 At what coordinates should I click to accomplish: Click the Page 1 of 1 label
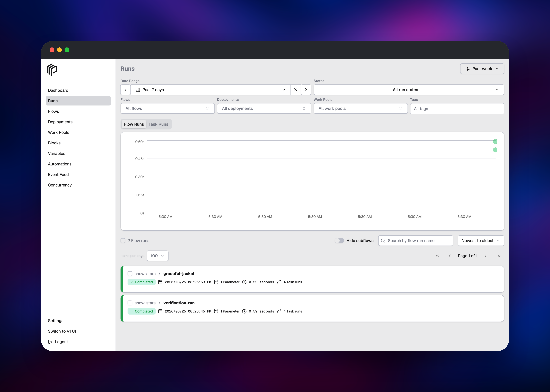(468, 256)
